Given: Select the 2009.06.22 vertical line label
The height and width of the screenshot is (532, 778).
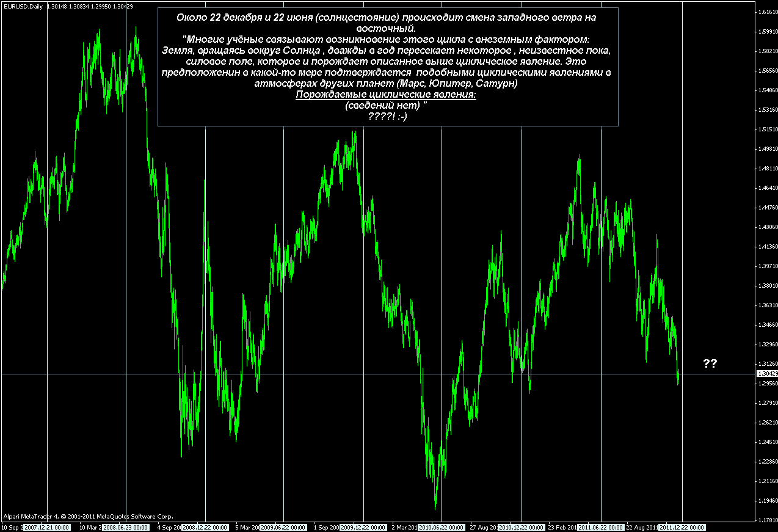Looking at the screenshot, I should 283,527.
